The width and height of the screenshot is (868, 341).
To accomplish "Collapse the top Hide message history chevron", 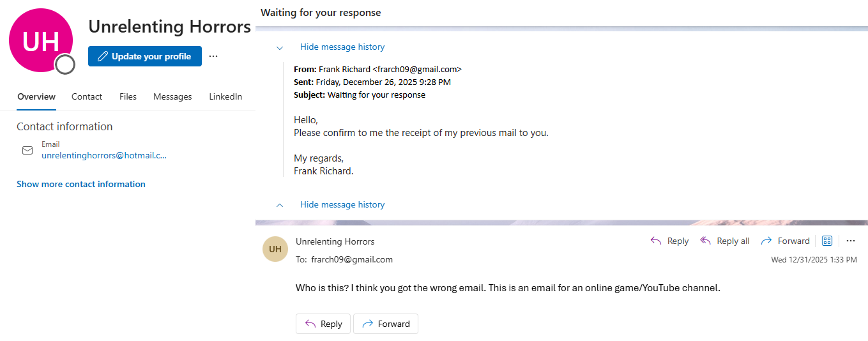I will pyautogui.click(x=279, y=47).
